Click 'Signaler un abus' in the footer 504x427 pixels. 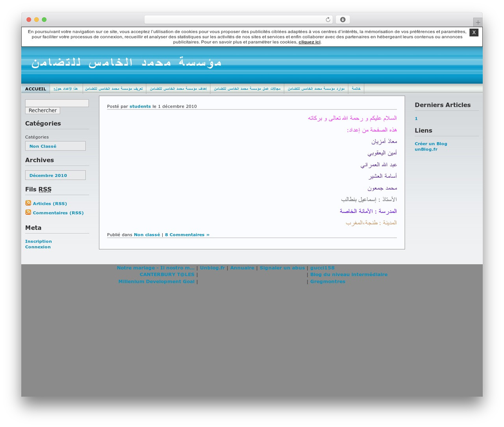click(x=282, y=268)
